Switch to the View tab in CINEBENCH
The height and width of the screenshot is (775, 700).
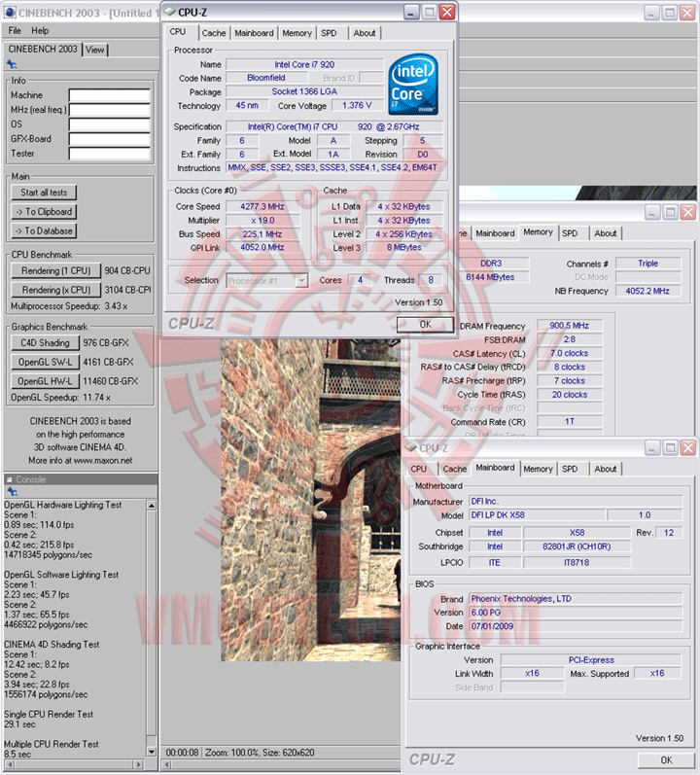tap(95, 50)
